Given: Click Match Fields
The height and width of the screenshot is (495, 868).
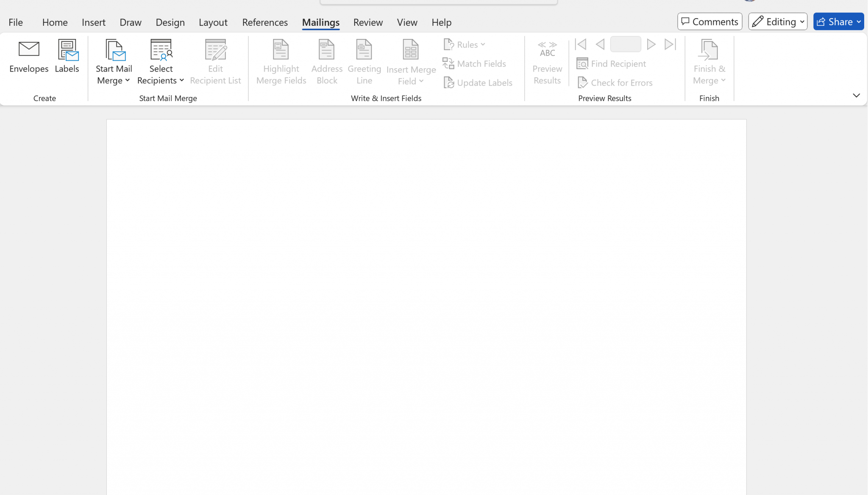Looking at the screenshot, I should pos(474,64).
